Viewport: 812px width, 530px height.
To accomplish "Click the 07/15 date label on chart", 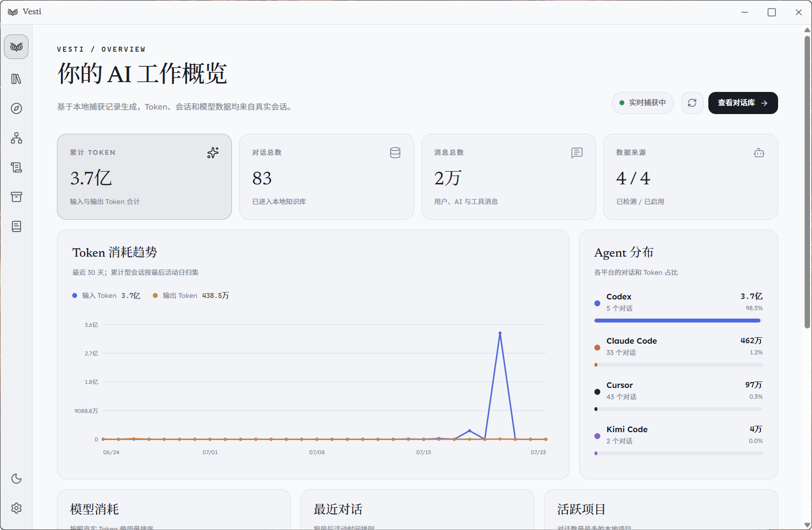I will pyautogui.click(x=423, y=452).
